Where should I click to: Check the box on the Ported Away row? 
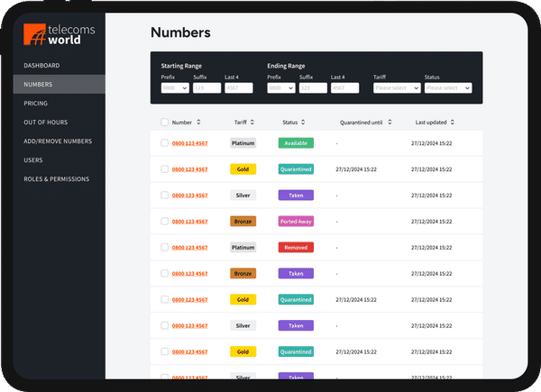click(165, 222)
